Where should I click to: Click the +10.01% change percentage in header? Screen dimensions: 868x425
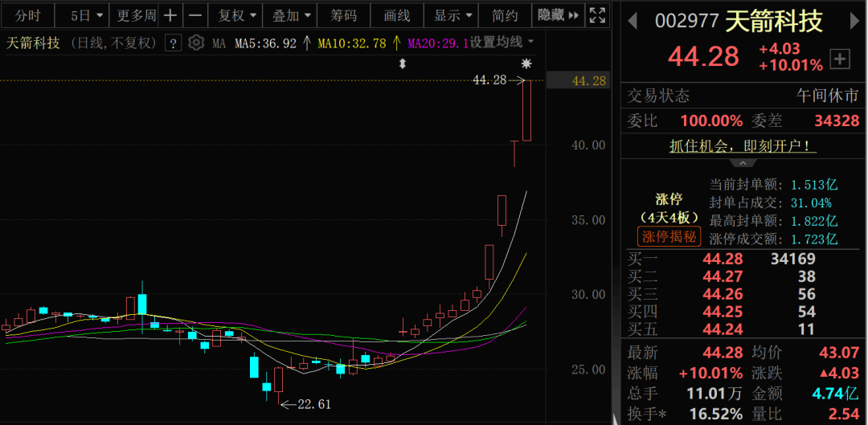[791, 66]
